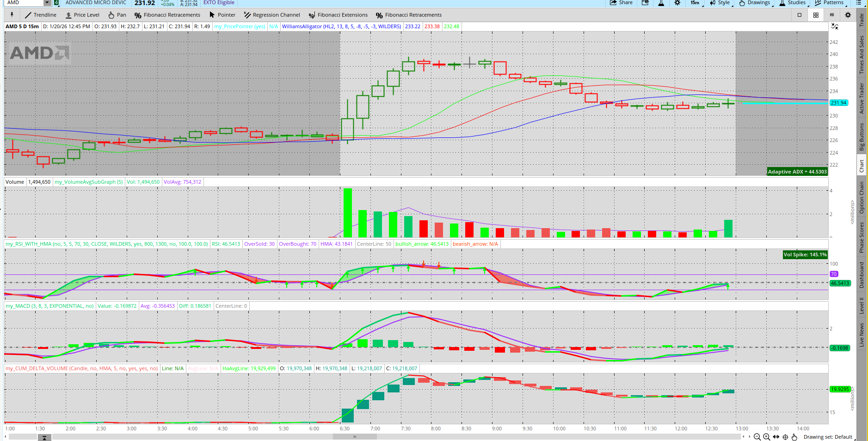Switch to single-chart layout view

(x=800, y=15)
